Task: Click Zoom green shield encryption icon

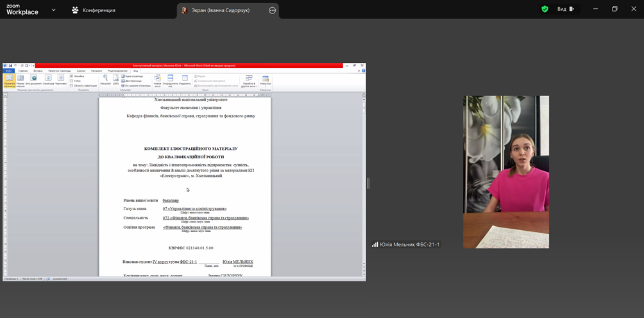Action: [x=545, y=9]
